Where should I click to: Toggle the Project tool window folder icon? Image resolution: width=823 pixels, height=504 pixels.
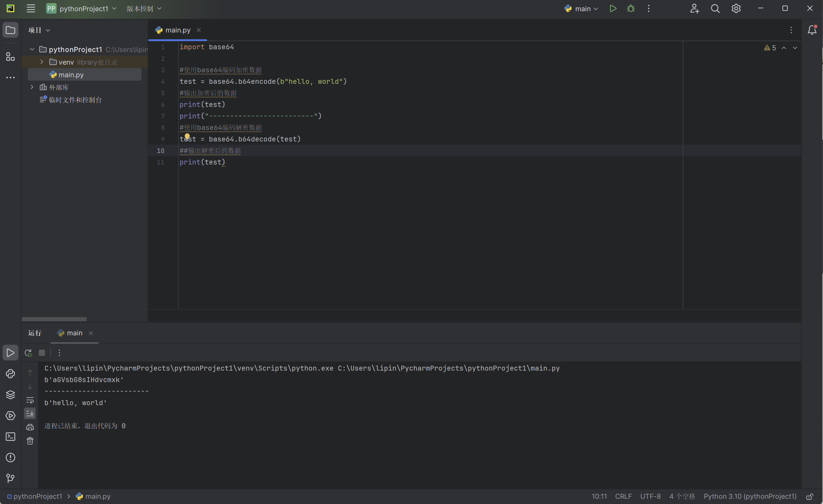[x=10, y=30]
